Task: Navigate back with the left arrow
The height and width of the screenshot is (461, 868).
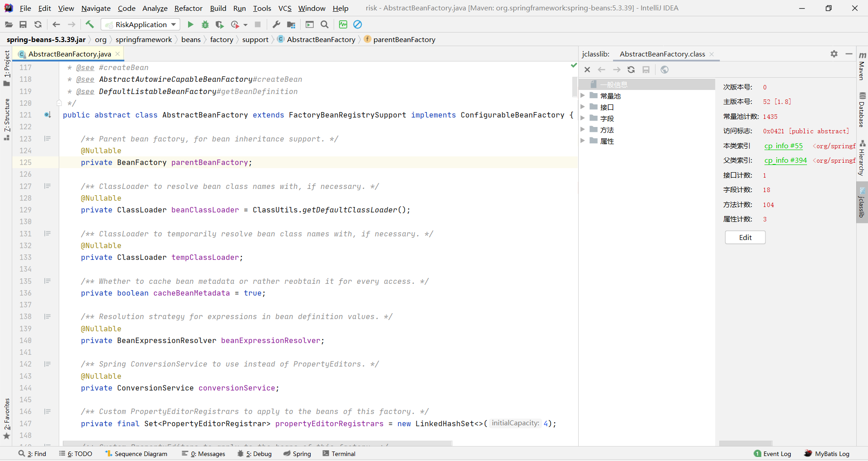Action: click(x=57, y=24)
